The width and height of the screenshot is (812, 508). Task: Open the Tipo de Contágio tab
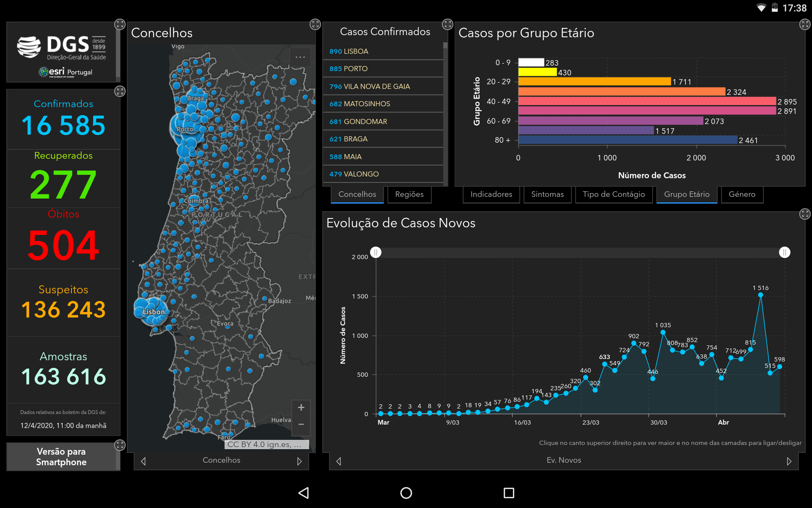click(613, 194)
